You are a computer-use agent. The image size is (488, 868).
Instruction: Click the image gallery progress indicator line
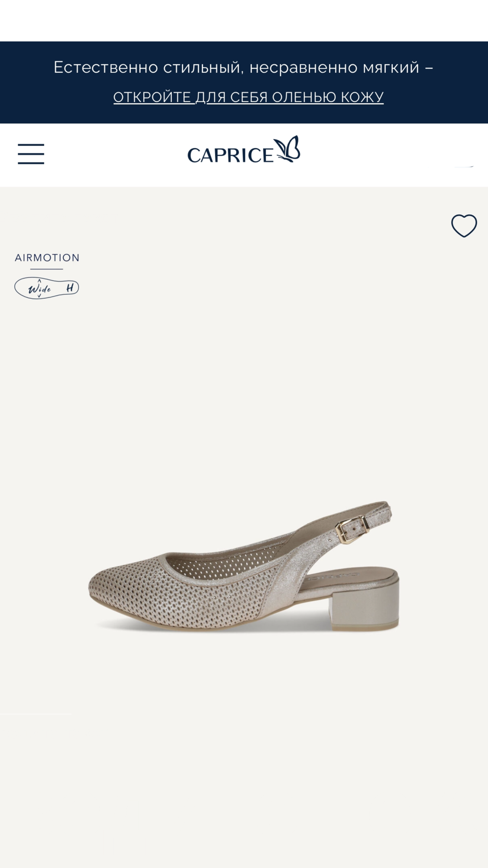tap(36, 714)
